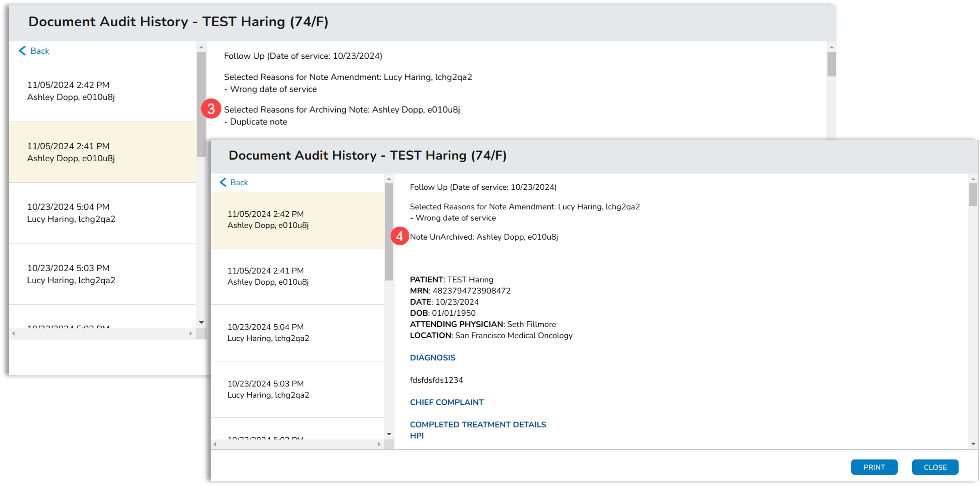Click front note content scroll-down arrow
The image size is (980, 486).
(973, 444)
